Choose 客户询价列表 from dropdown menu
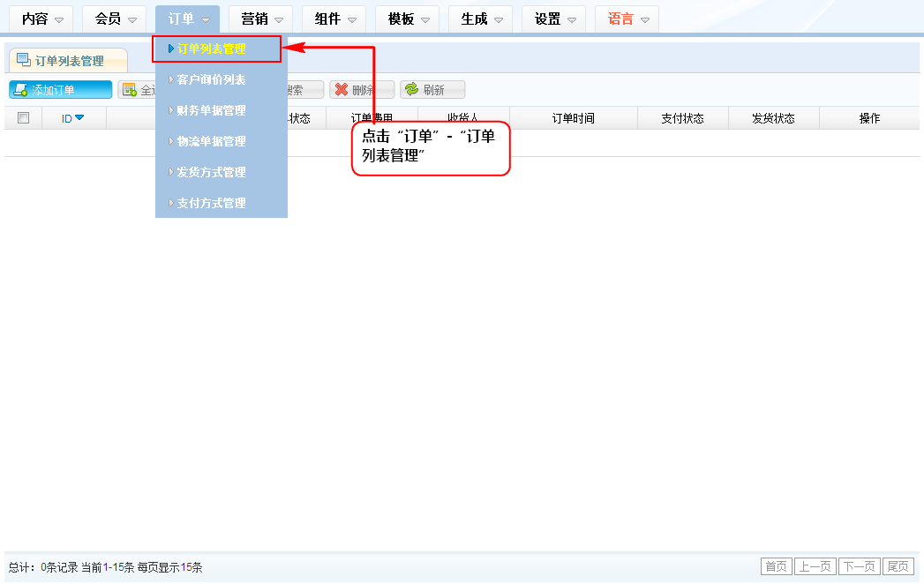The height and width of the screenshot is (584, 924). pyautogui.click(x=212, y=80)
